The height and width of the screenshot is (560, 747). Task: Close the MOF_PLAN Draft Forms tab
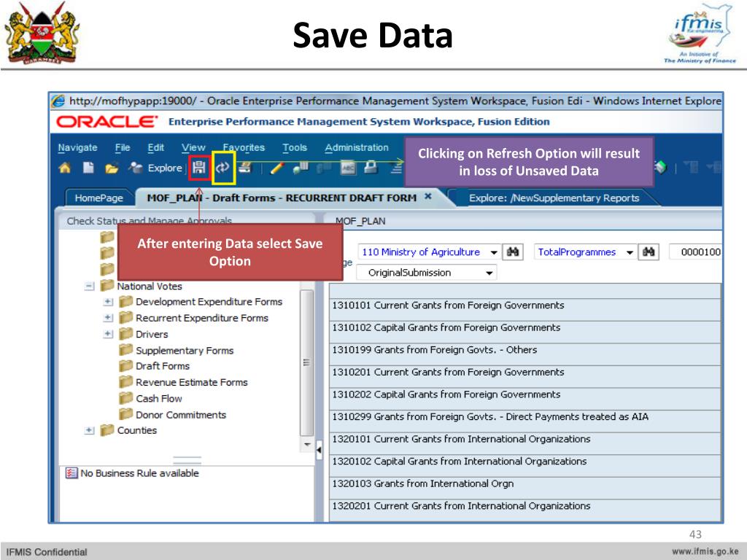[x=427, y=196]
